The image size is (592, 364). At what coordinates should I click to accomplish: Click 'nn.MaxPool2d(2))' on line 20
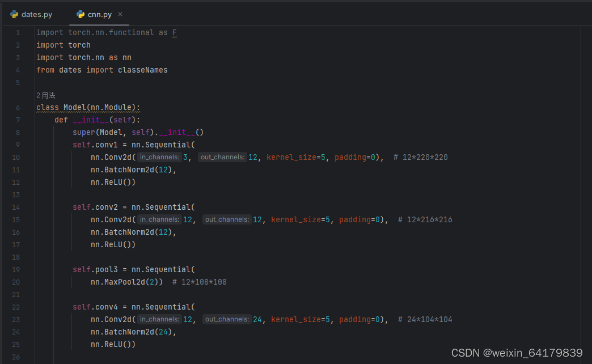[127, 282]
